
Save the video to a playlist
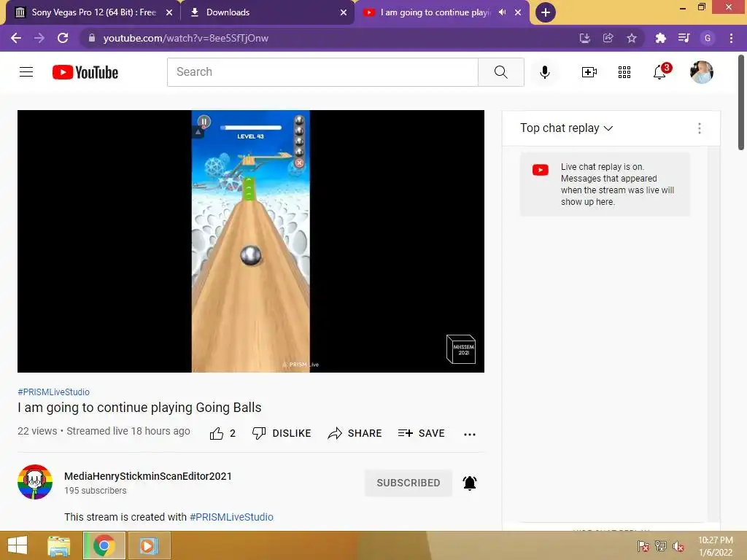coord(422,433)
